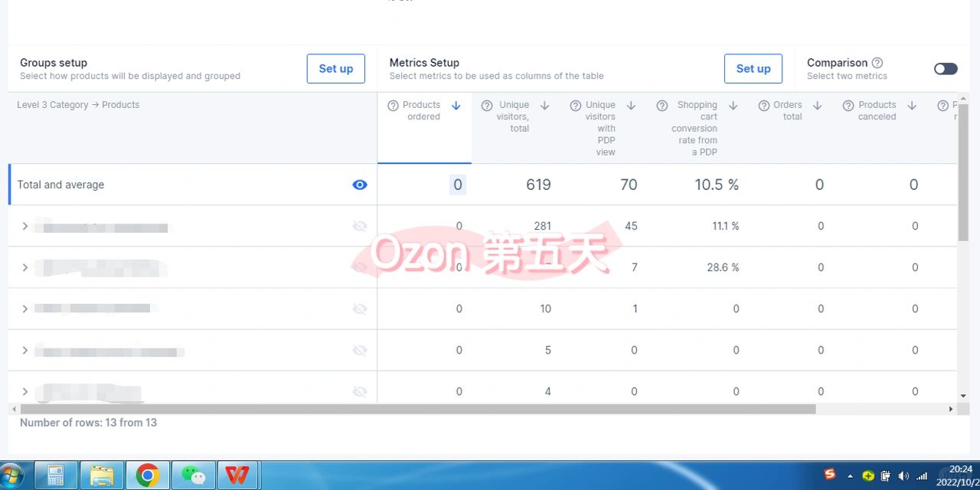
Task: Click Set up button for Metrics Setup
Action: (753, 69)
